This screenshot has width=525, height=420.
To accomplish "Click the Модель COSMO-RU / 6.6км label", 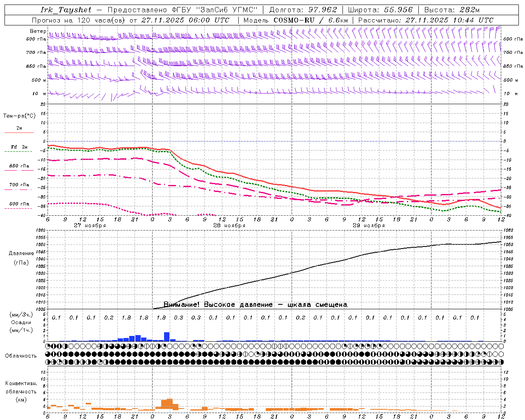I will coord(296,20).
